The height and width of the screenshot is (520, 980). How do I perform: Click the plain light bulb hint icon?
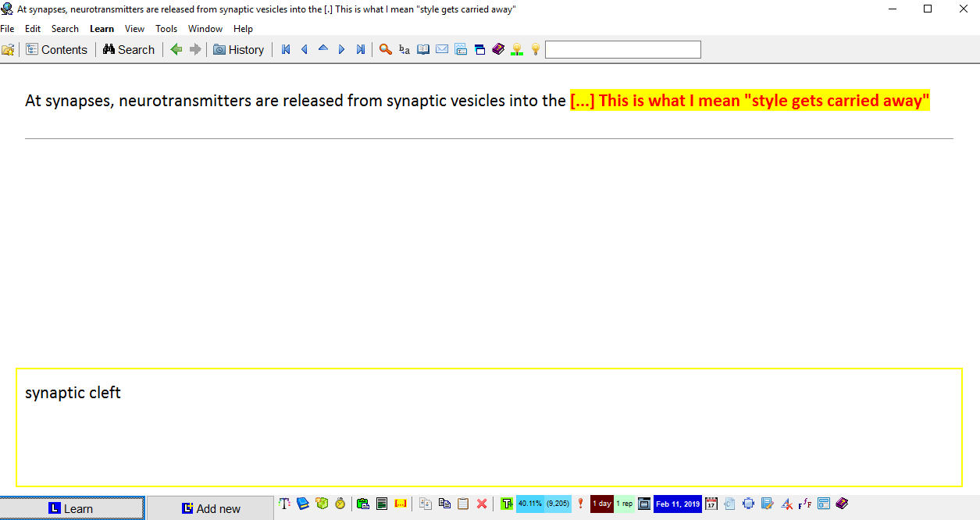(536, 49)
